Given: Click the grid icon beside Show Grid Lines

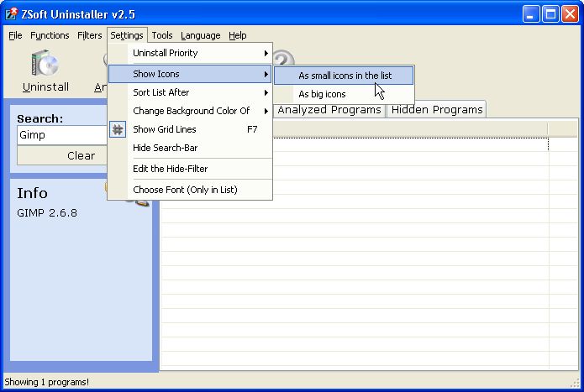Looking at the screenshot, I should pos(118,129).
